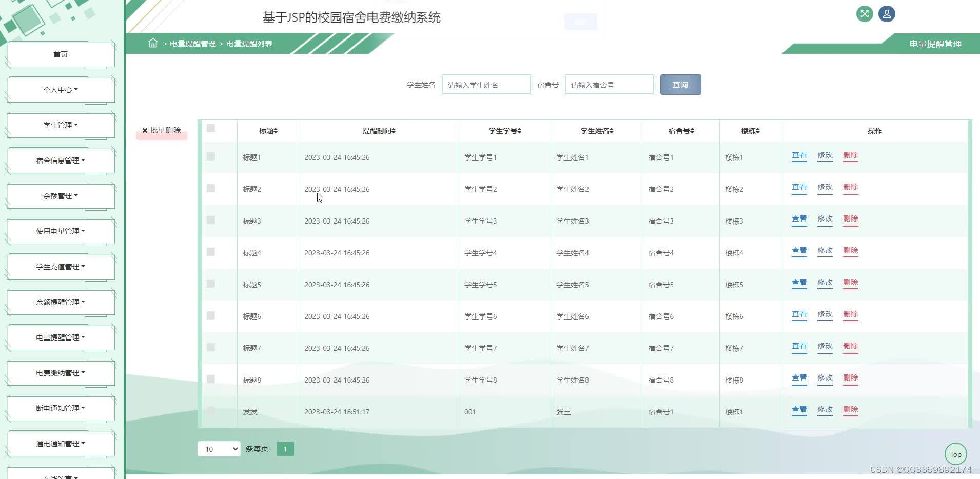Check the row for 标题3
The width and height of the screenshot is (980, 479).
(x=211, y=220)
